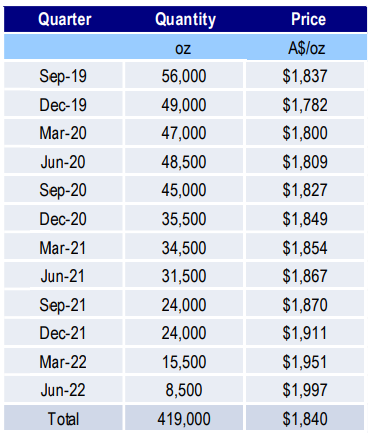The height and width of the screenshot is (436, 369).
Task: Select the Mar-20 quarter cell
Action: (63, 133)
